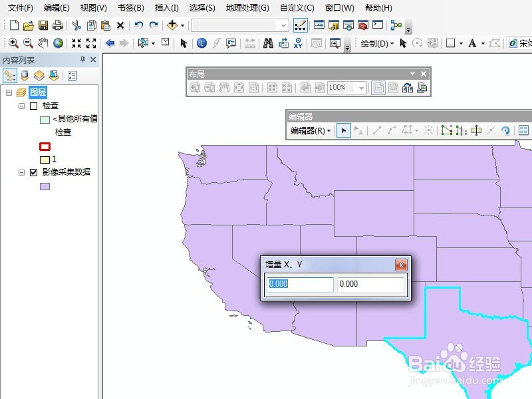Viewport: 532px width, 399px height.
Task: Close the 内容列表 panel
Action: click(x=93, y=60)
